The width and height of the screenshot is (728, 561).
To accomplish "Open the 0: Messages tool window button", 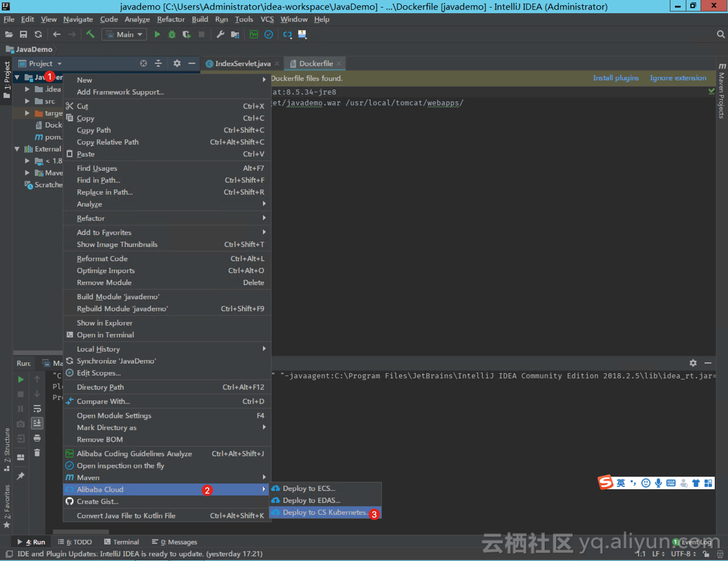I will coord(175,542).
